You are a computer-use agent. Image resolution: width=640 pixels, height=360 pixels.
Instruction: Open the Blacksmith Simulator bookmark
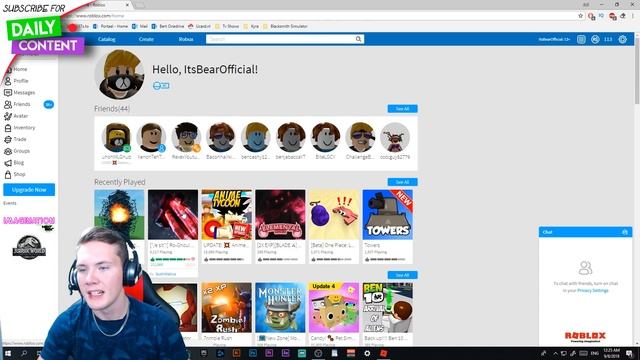285,26
